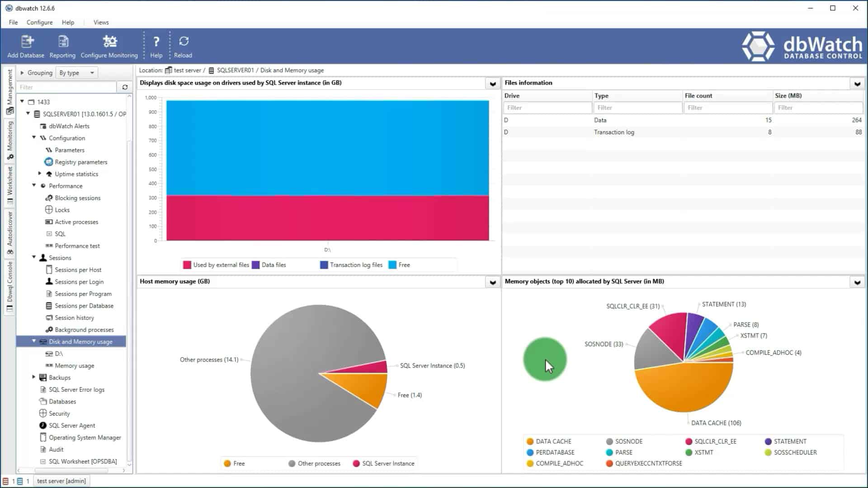Show Active processes from the tree
The image size is (868, 488).
click(x=76, y=222)
